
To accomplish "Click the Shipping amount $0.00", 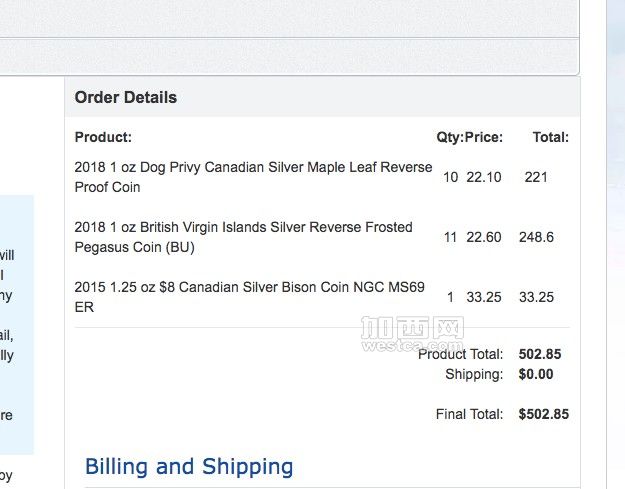I will point(536,374).
